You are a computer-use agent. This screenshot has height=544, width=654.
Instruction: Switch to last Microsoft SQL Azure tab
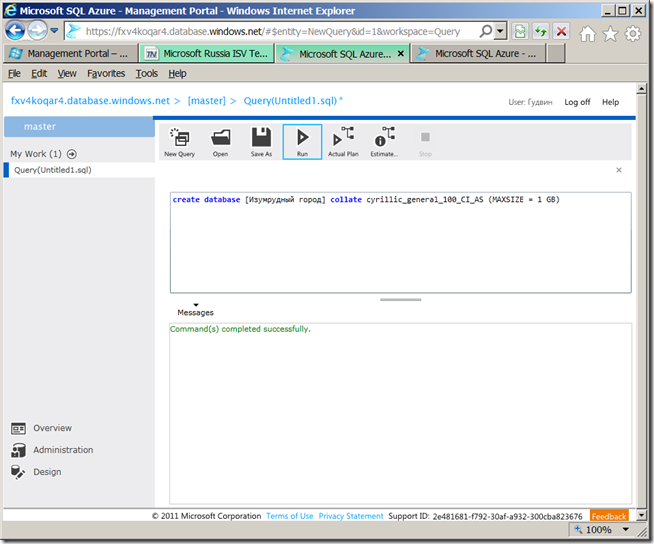pos(478,53)
